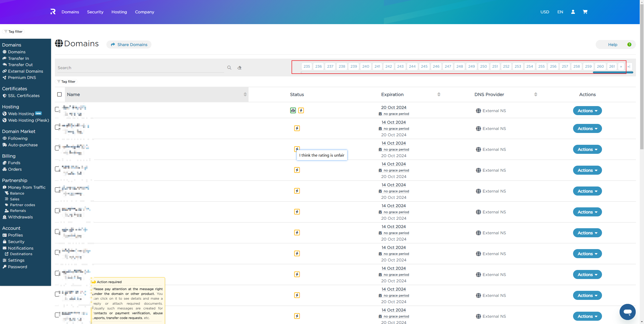Click the search magnifier icon
Screen dimensions: 644x324
pyautogui.click(x=229, y=68)
